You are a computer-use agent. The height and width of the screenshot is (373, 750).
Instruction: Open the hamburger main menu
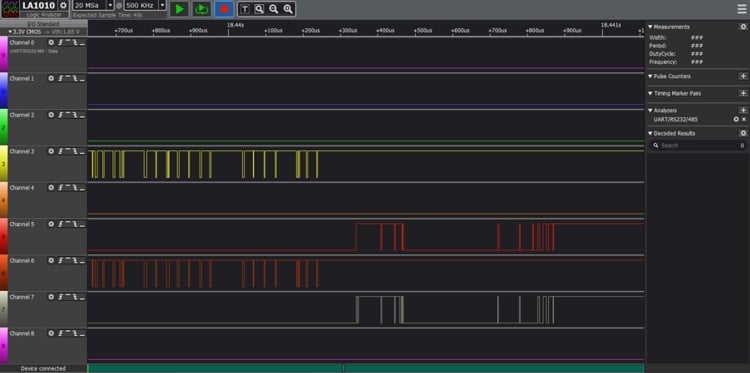(741, 9)
